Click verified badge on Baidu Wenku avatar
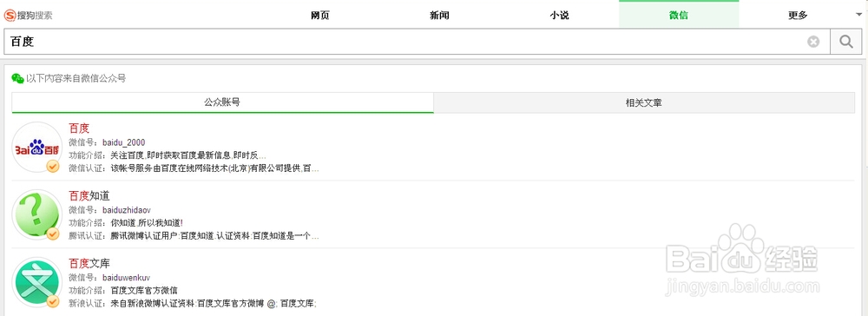Screen dimensions: 868x316 point(53,301)
